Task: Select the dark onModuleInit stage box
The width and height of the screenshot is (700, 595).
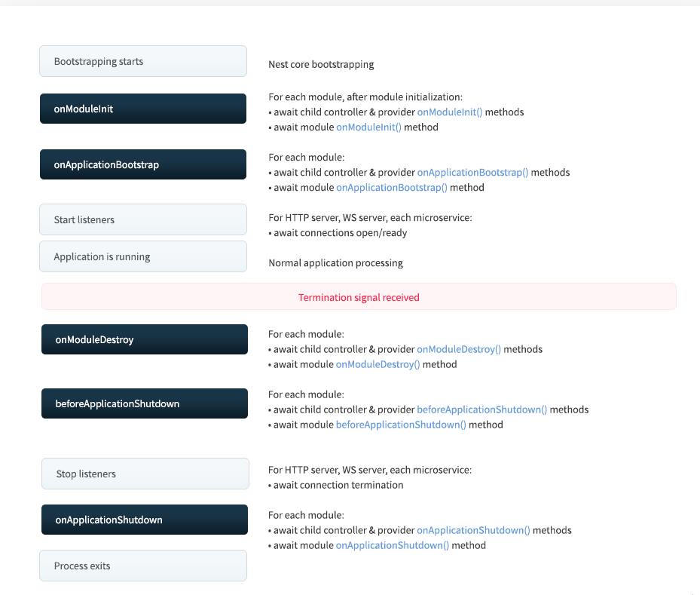Action: tap(143, 109)
